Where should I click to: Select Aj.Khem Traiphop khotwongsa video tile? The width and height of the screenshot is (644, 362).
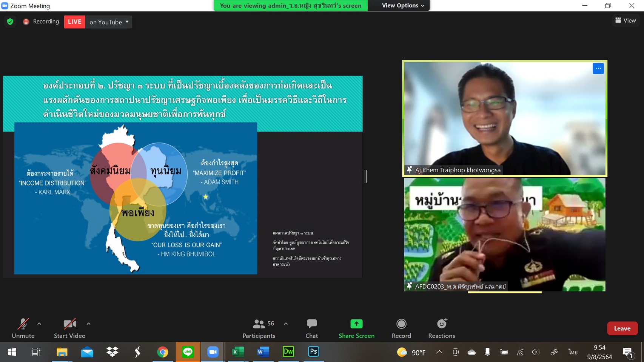[505, 118]
